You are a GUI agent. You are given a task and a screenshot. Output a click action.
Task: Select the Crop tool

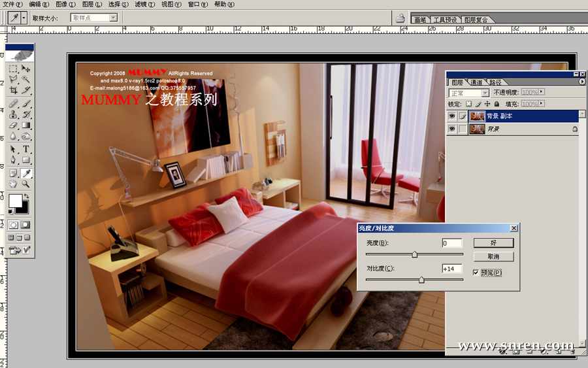click(x=14, y=90)
